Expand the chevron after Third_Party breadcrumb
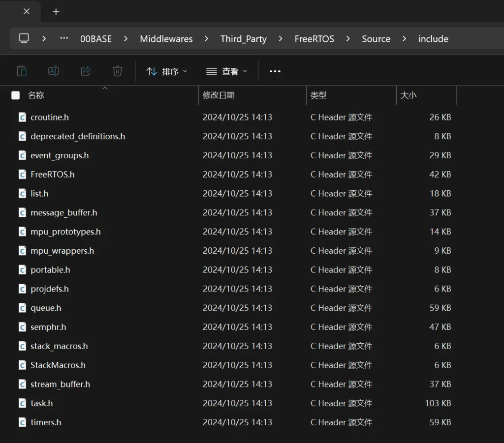The height and width of the screenshot is (443, 504). coord(281,39)
